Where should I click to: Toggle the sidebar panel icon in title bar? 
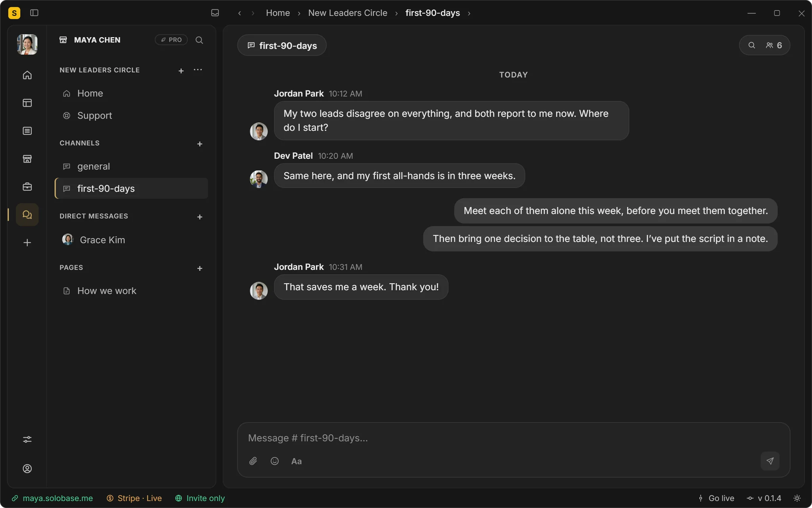pos(34,13)
